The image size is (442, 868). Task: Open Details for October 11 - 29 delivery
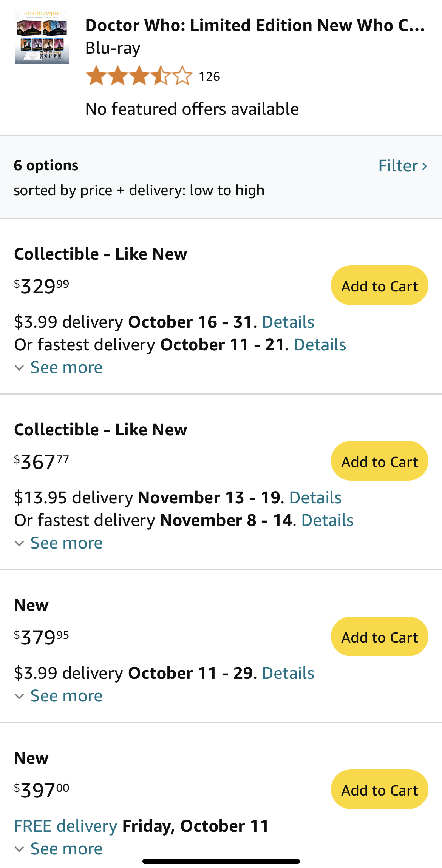[288, 673]
